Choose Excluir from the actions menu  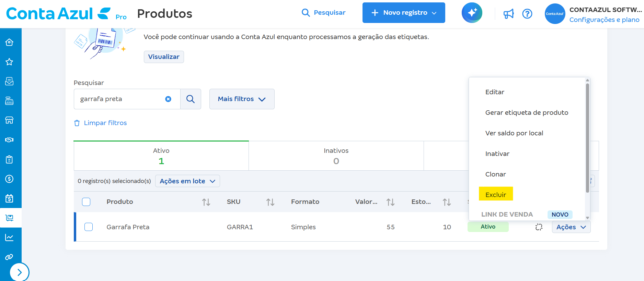(x=496, y=194)
